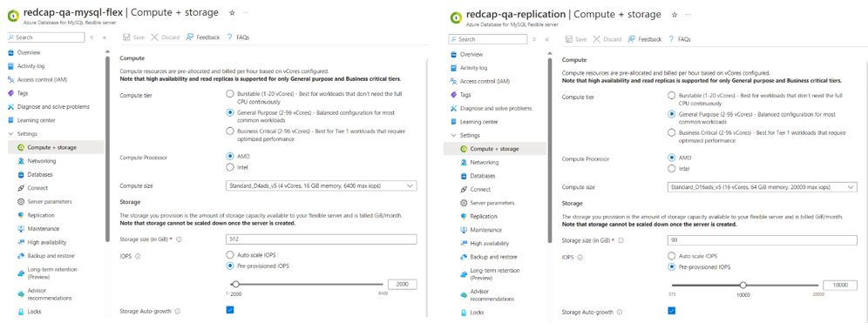Click favorite star beside redcap-qa-mysql-flex title

(232, 12)
